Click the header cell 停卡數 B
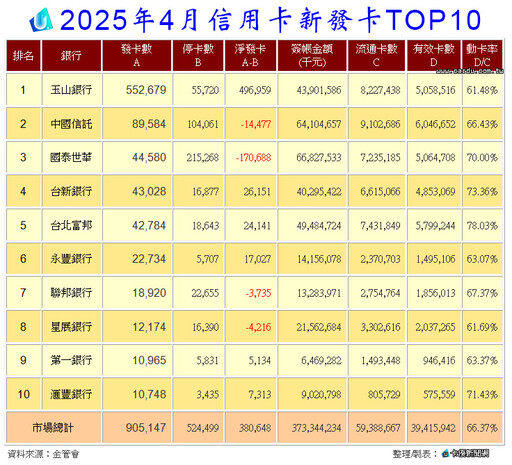 tap(198, 56)
